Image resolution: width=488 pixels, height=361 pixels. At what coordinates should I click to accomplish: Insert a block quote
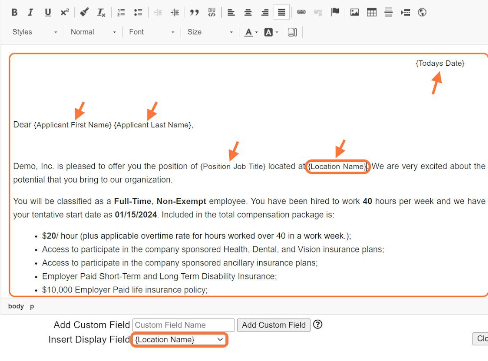tap(194, 13)
